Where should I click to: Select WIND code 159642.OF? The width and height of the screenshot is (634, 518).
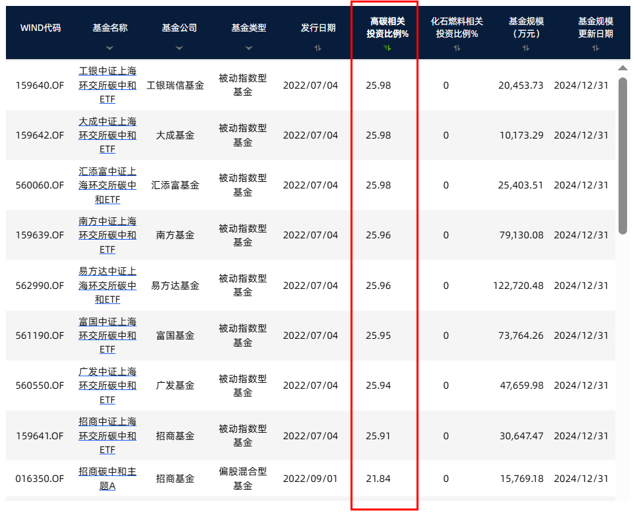[x=40, y=135]
